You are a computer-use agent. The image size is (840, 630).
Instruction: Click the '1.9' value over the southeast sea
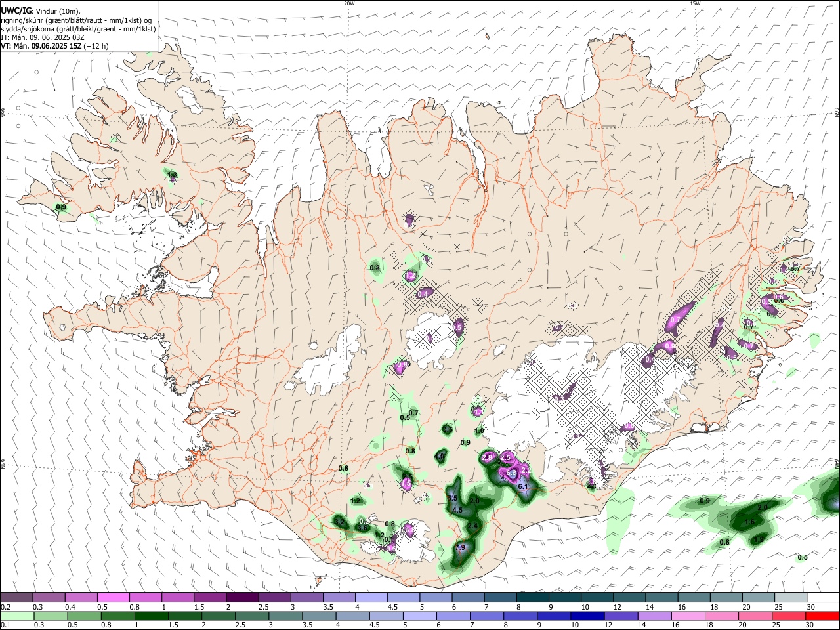pos(758,539)
